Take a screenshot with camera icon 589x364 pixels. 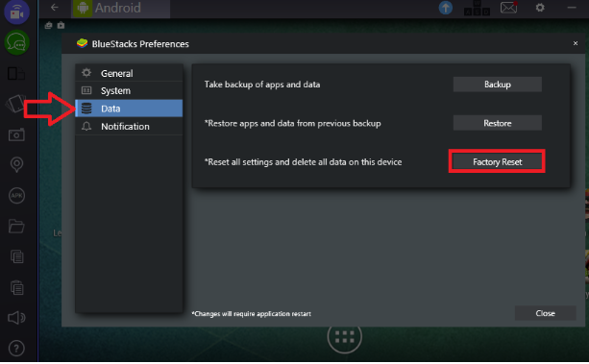16,134
